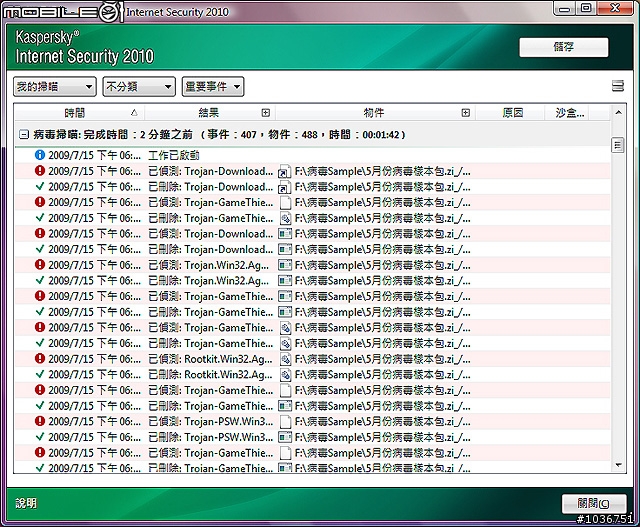Screen dimensions: 640x527
Task: Click the 儲存 save button
Action: (x=564, y=47)
